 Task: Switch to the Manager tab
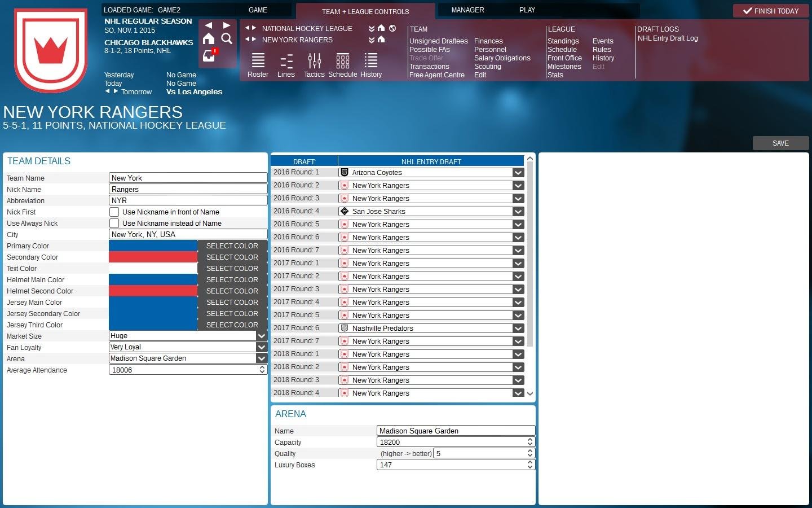tap(467, 10)
